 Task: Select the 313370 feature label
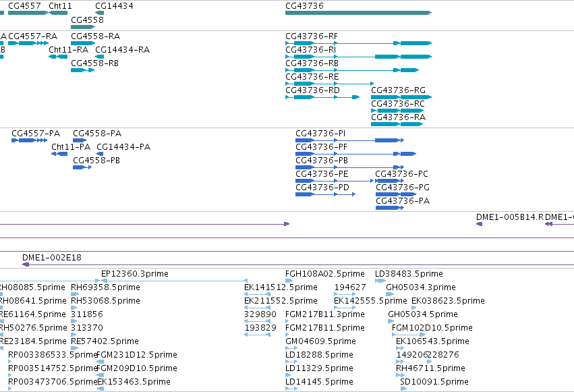[x=87, y=328]
